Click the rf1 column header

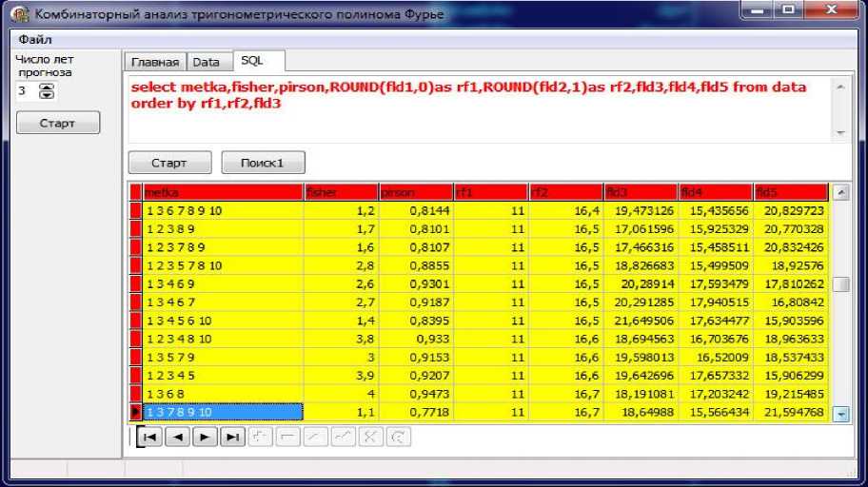click(x=490, y=192)
